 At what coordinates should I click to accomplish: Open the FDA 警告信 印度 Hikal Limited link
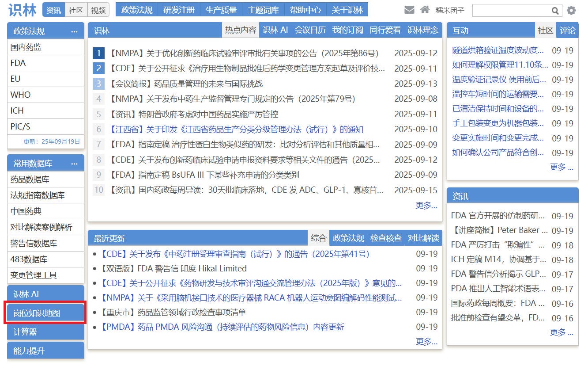pyautogui.click(x=192, y=268)
